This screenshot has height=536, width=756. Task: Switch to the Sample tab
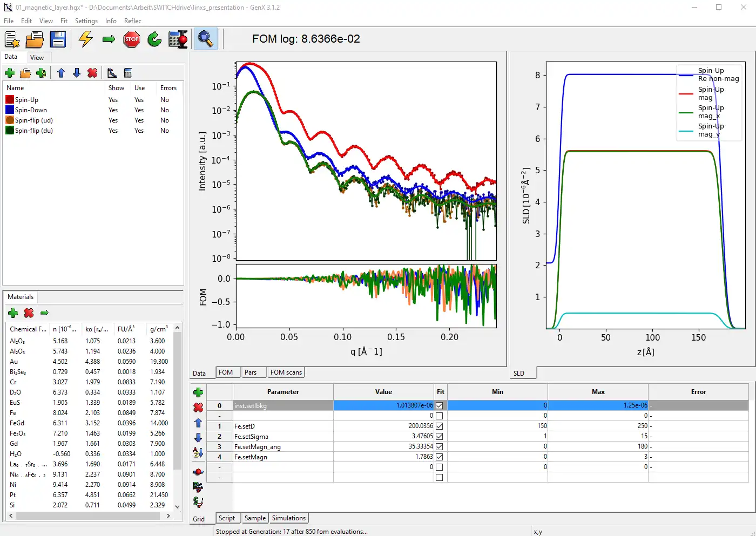(x=255, y=518)
